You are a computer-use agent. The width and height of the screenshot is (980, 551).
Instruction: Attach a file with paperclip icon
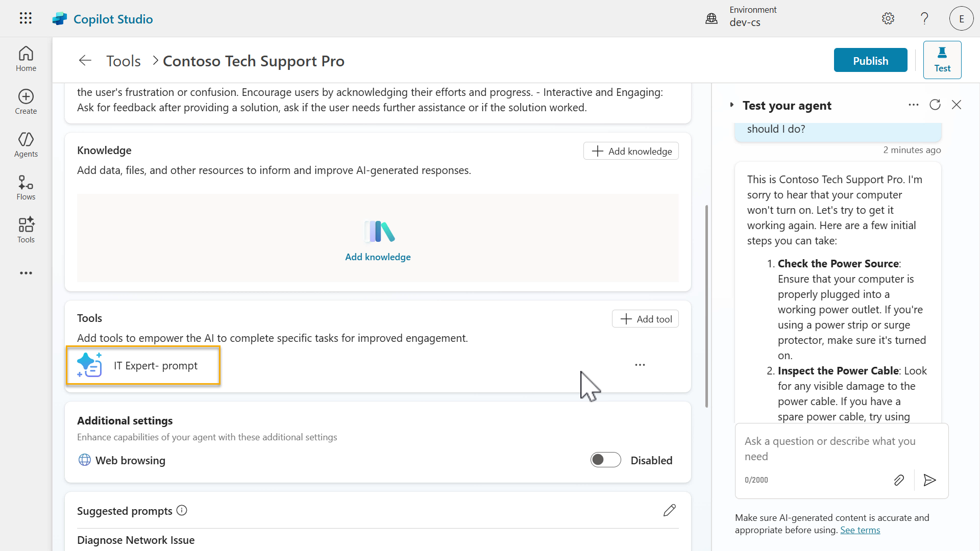(x=899, y=480)
